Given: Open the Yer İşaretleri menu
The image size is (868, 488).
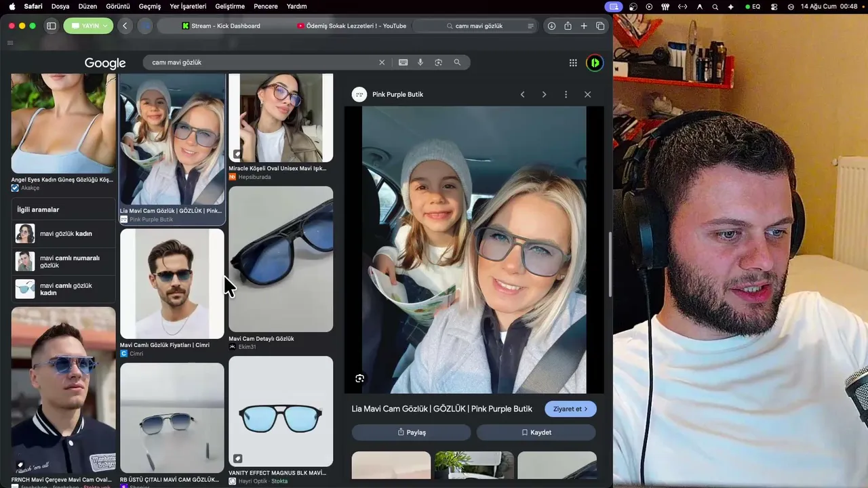Looking at the screenshot, I should 188,6.
